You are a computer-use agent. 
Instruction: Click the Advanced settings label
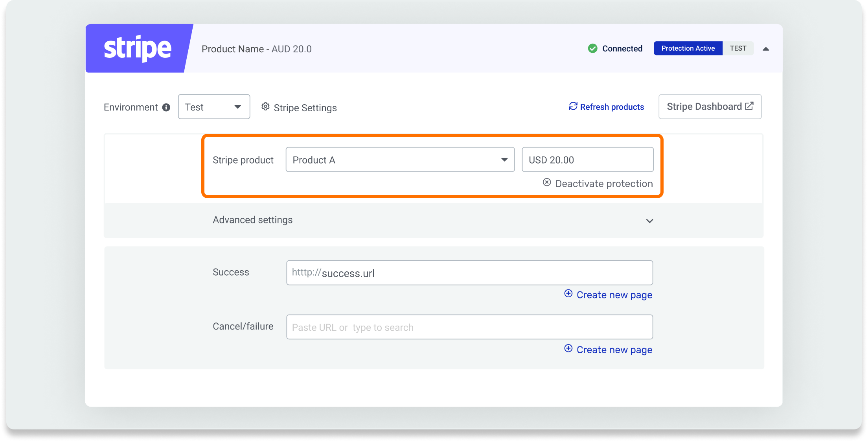(x=253, y=220)
